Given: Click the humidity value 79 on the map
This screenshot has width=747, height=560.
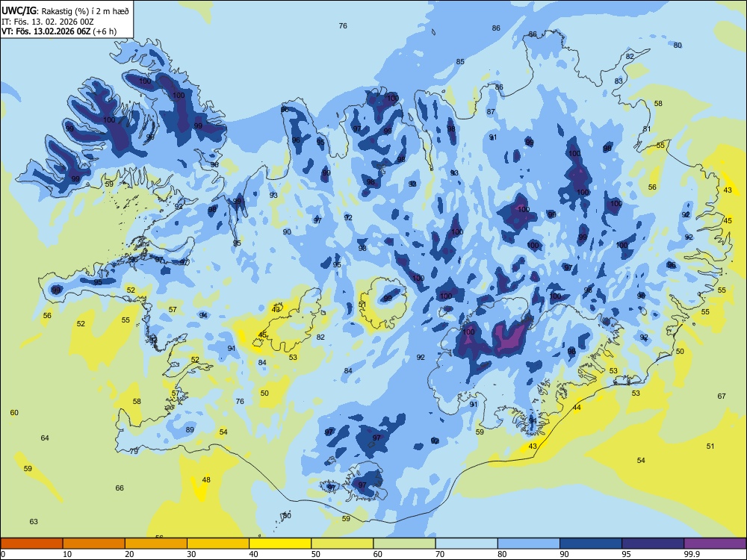Looking at the screenshot, I should (134, 451).
